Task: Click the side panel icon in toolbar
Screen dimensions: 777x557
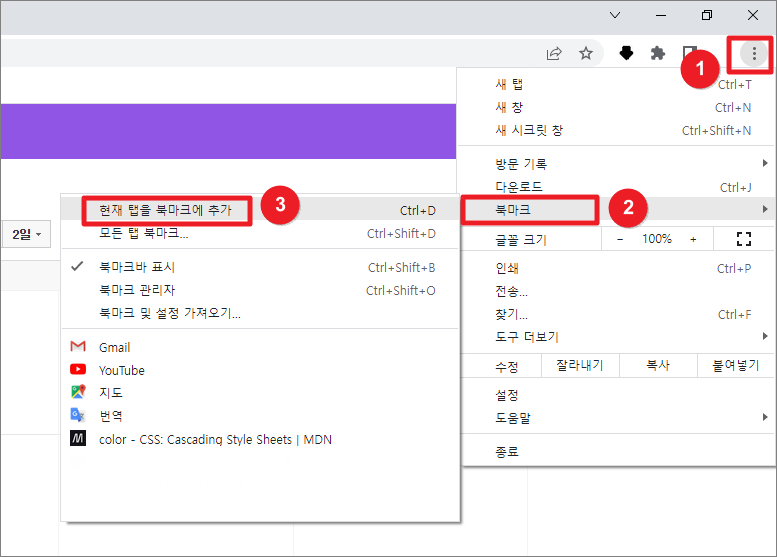Action: tap(689, 52)
